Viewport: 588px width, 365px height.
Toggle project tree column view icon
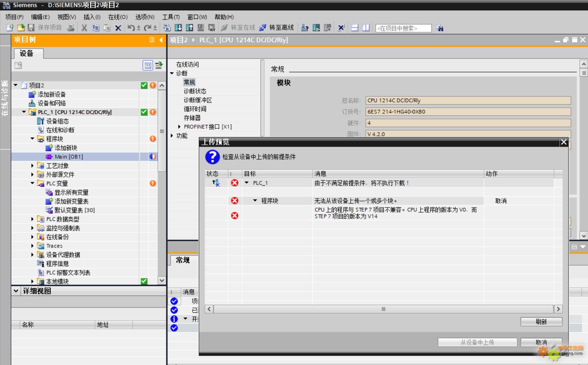152,40
